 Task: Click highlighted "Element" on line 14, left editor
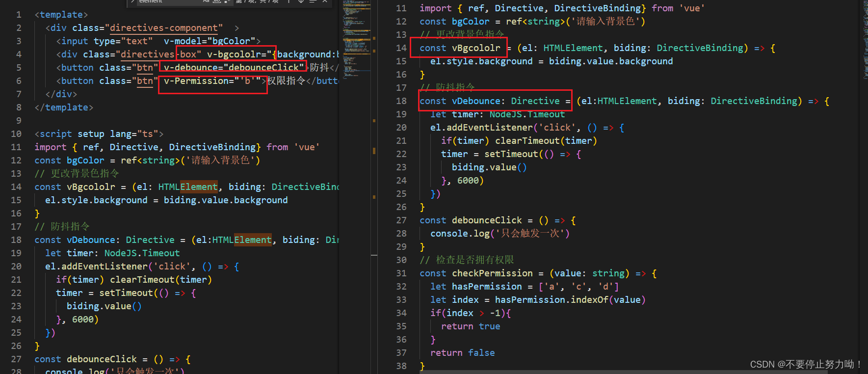[x=199, y=187]
